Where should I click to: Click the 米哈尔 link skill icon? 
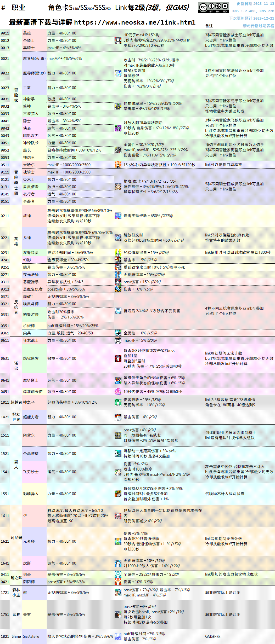118,165
